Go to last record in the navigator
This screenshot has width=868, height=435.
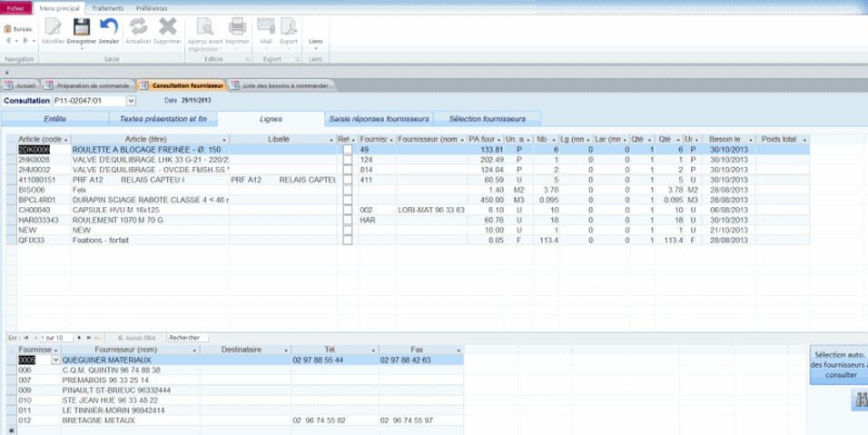point(89,338)
